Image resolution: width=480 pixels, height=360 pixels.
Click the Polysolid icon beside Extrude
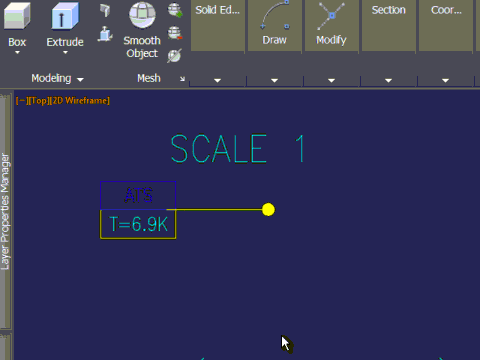coord(105,10)
